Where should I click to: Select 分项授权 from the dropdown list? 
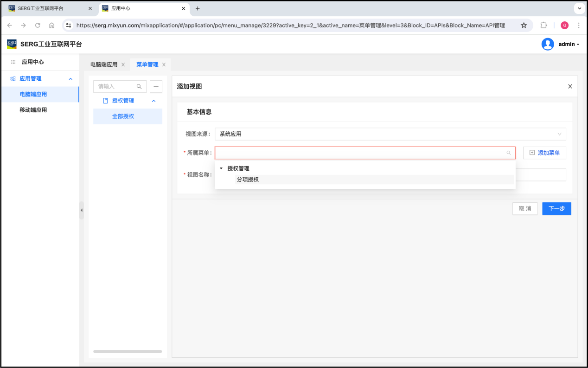click(248, 180)
